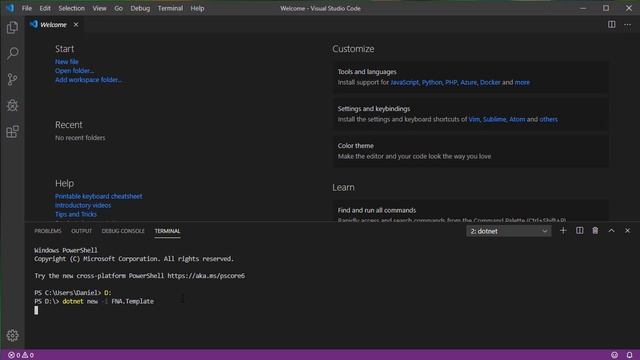Kill the terminal with trash icon
Image resolution: width=640 pixels, height=360 pixels.
click(596, 231)
